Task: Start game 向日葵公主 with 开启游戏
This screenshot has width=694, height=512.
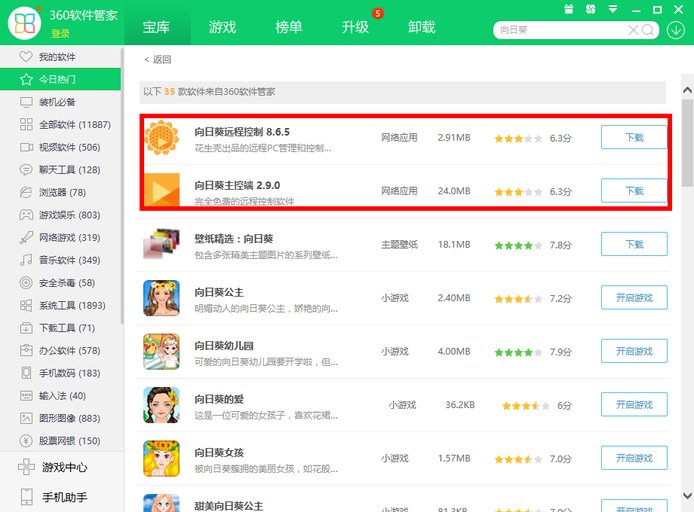Action: pos(634,298)
